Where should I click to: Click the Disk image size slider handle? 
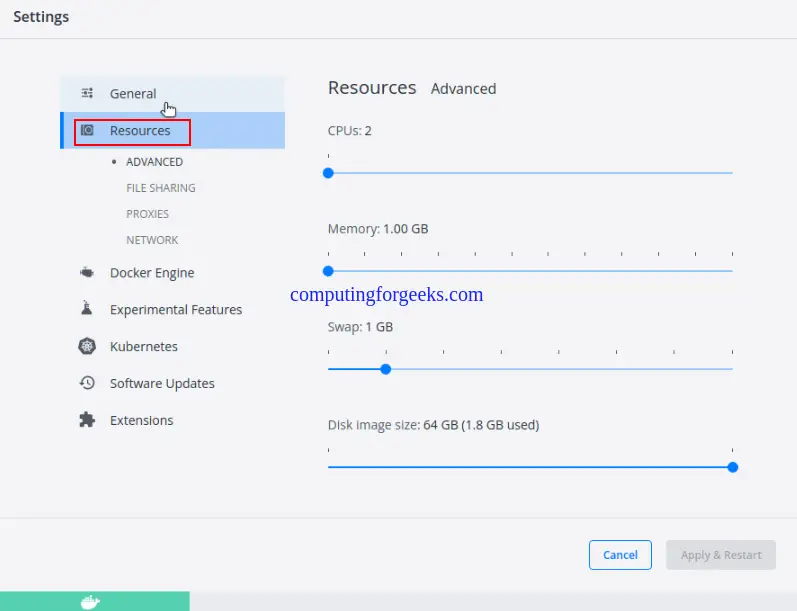[x=732, y=467]
